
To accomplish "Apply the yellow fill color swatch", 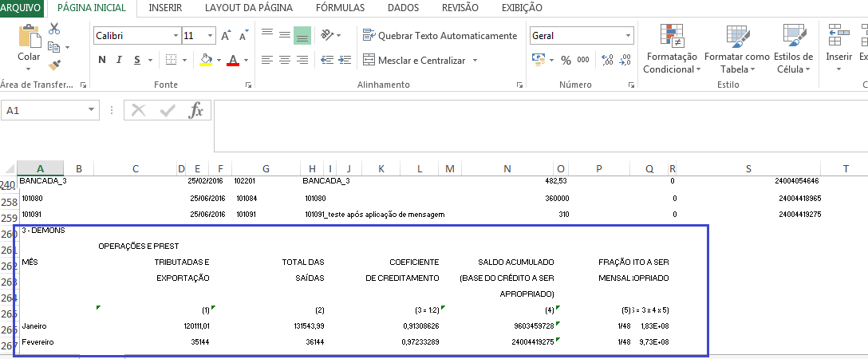I will [x=206, y=61].
